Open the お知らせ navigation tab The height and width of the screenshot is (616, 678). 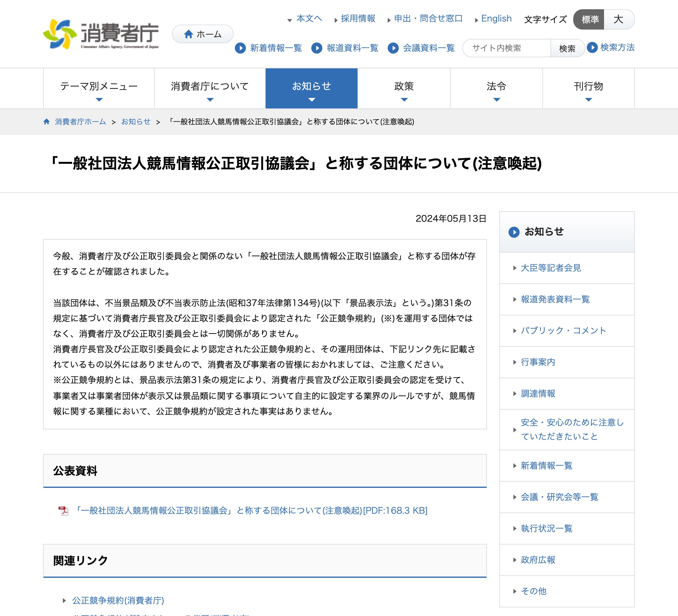tap(312, 88)
